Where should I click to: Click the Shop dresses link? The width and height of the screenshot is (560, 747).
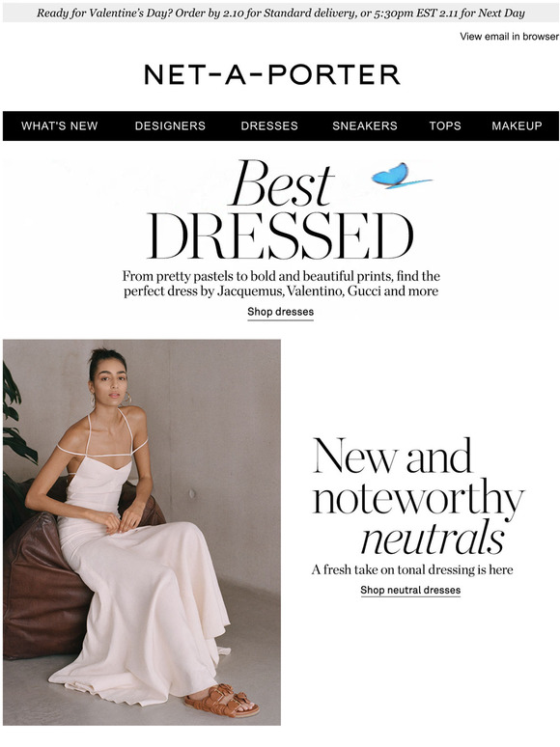[280, 312]
